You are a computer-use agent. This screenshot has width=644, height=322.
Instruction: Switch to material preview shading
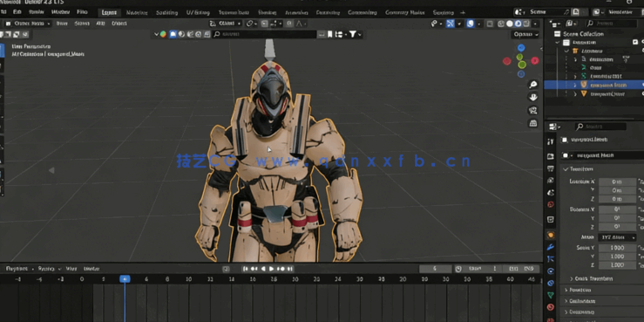pos(518,24)
